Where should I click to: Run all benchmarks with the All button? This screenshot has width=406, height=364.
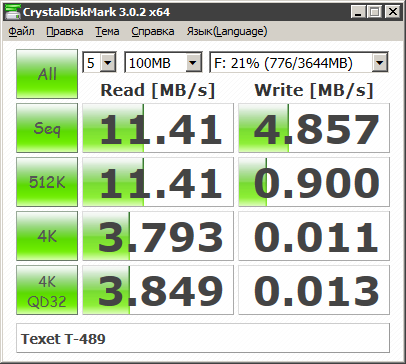click(47, 74)
